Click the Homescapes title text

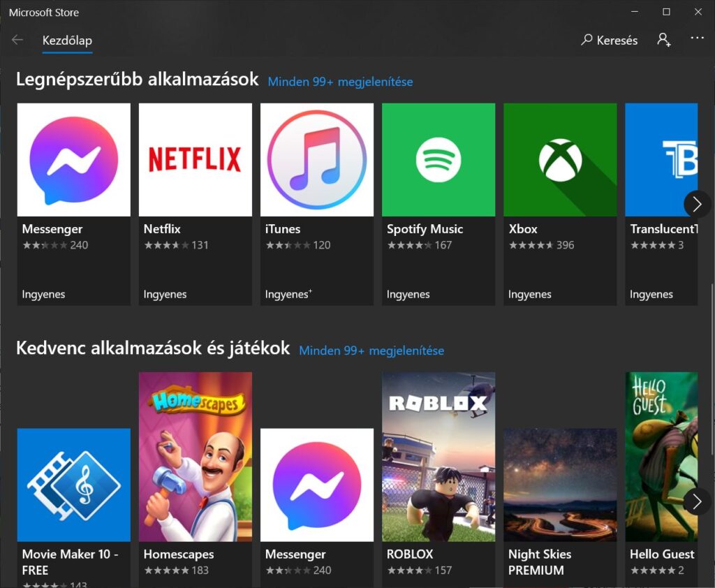(x=179, y=554)
